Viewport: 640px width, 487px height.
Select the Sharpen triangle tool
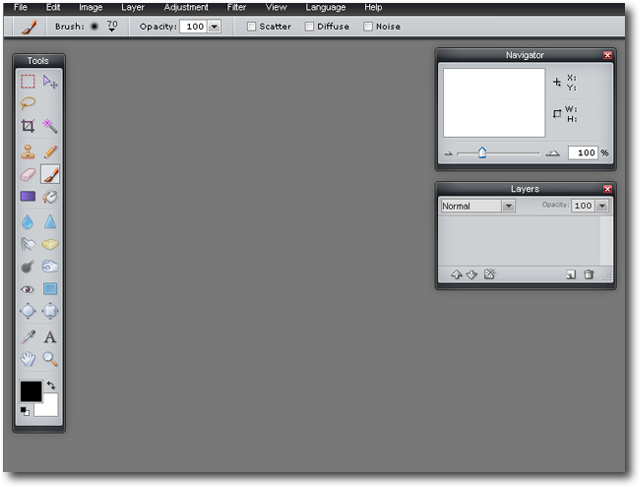click(50, 222)
